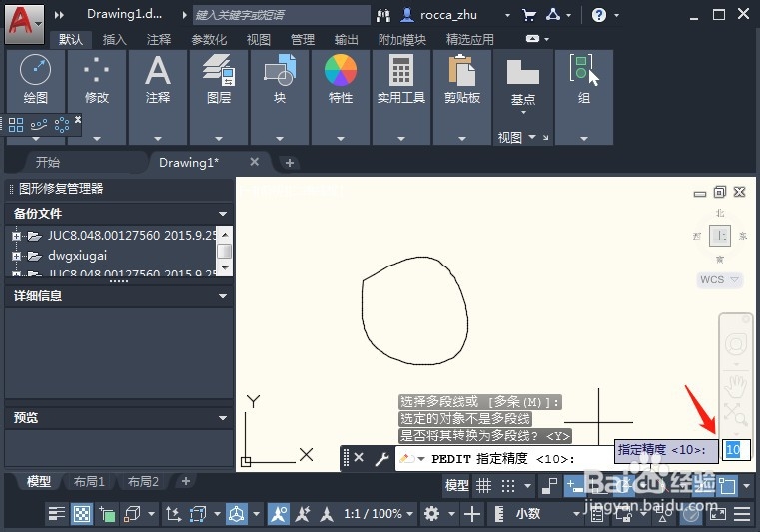This screenshot has height=532, width=760.
Task: Open the WCS coordinate system dropdown
Action: pyautogui.click(x=719, y=280)
